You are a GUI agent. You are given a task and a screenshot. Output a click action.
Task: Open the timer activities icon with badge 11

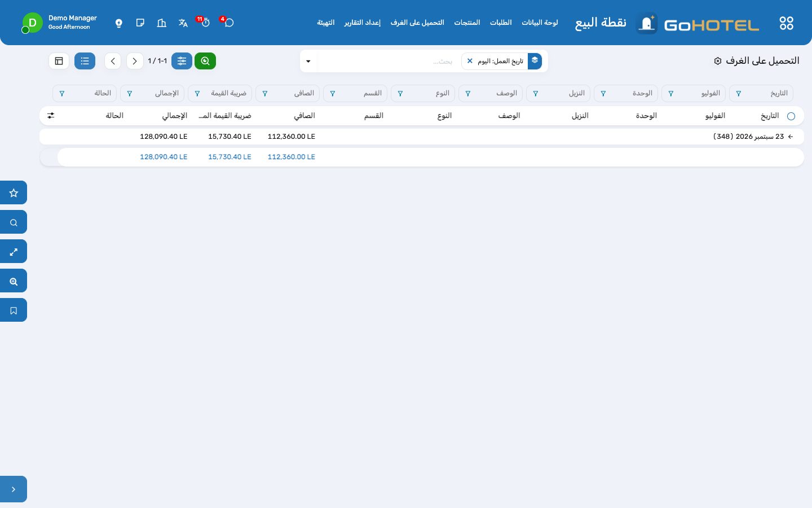click(205, 23)
